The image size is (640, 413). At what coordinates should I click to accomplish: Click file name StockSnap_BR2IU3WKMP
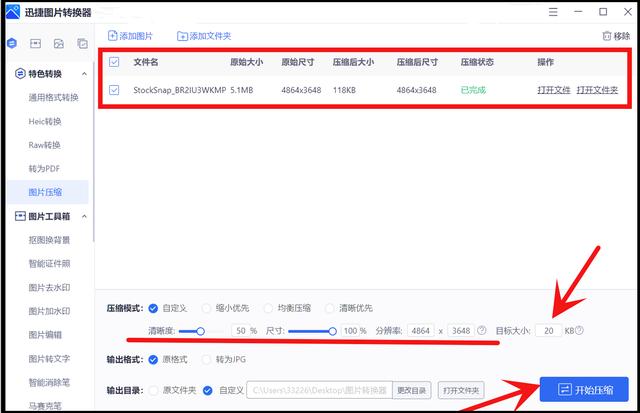click(x=180, y=90)
